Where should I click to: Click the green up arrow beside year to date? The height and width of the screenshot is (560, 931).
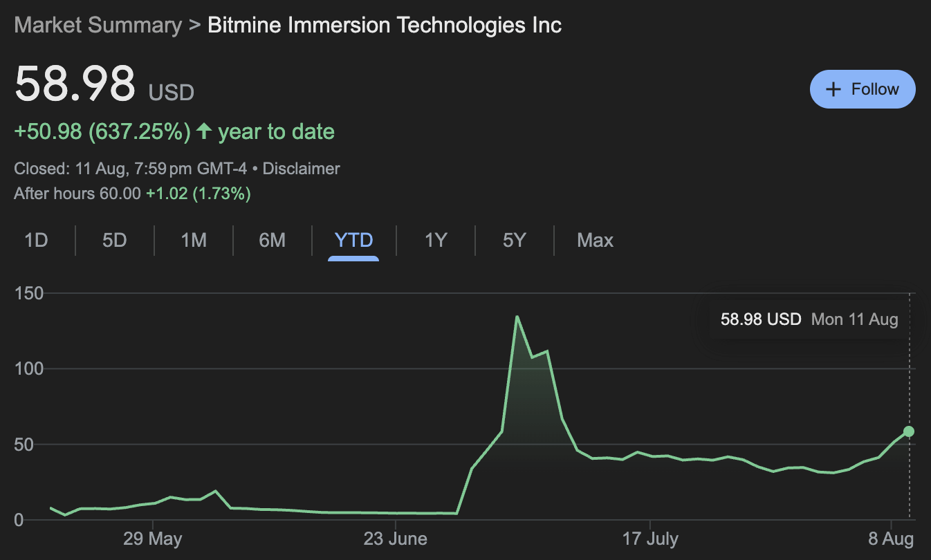(x=204, y=131)
